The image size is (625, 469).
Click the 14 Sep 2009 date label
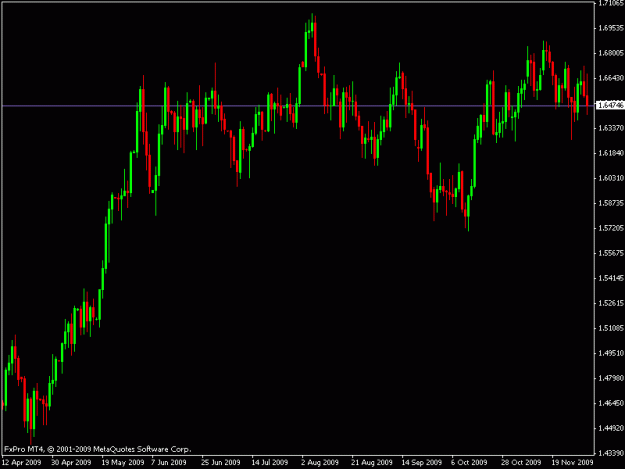click(x=422, y=463)
